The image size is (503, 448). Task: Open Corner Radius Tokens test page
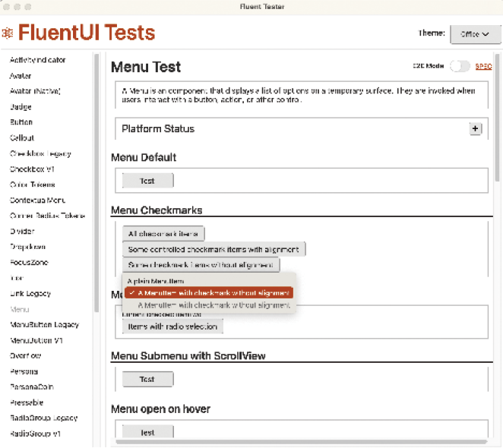(x=47, y=216)
